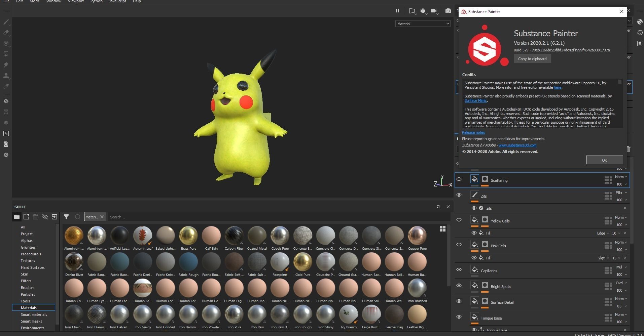644x336 pixels.
Task: Open Capillaries Mul blend mode dropdown
Action: (621, 267)
